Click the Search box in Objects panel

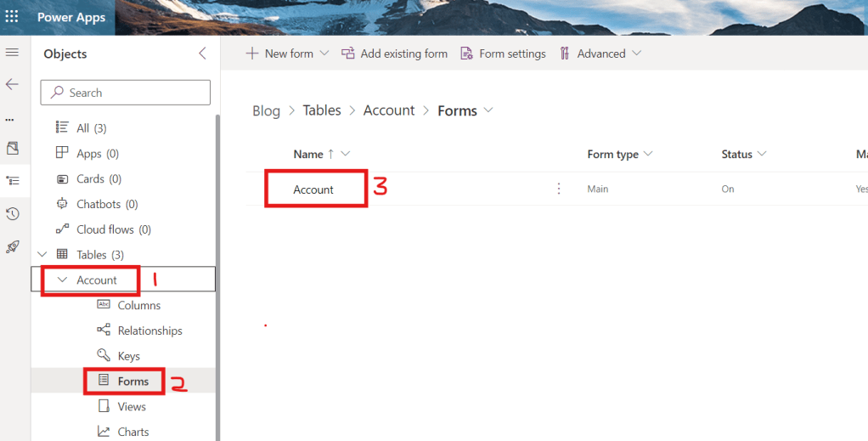tap(126, 93)
